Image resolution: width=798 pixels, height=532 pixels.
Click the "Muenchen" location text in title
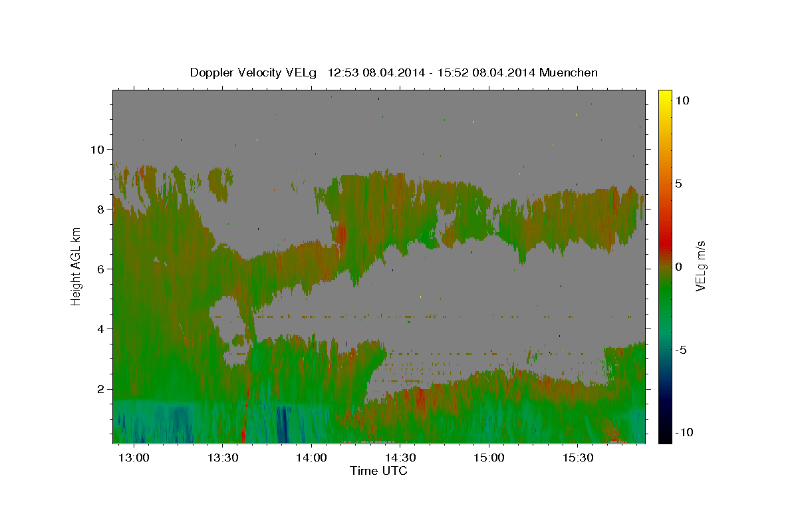569,72
